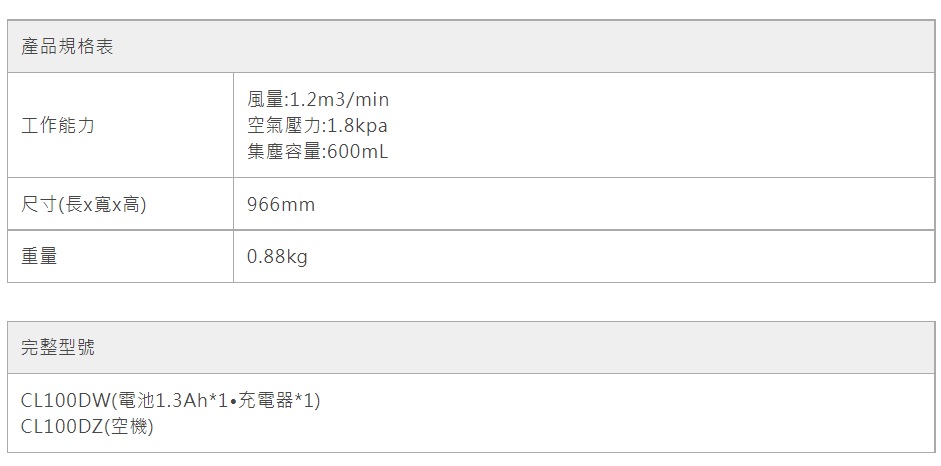941x466 pixels.
Task: Click the 產品規格表 table header
Action: point(67,47)
